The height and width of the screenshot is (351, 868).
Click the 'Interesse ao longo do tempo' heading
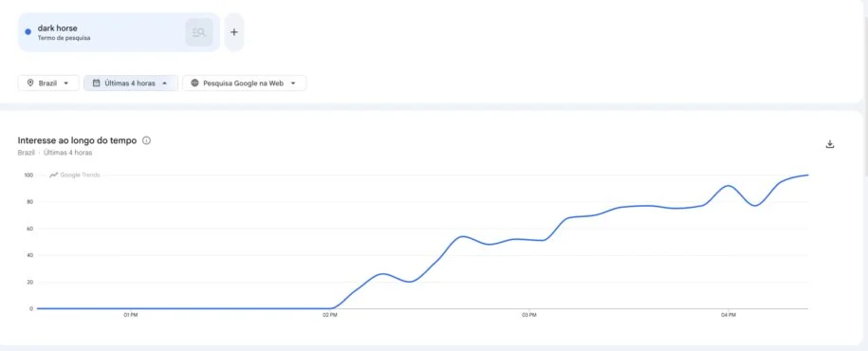(77, 140)
